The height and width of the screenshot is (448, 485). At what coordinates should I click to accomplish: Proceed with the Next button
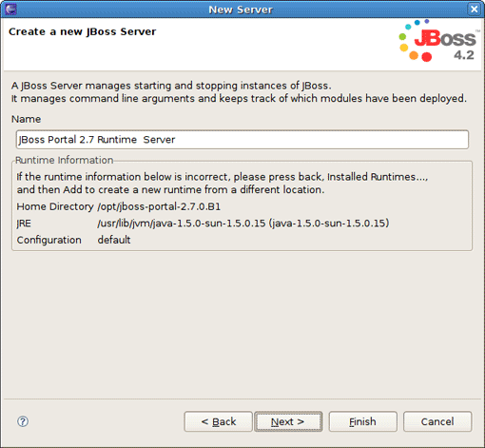click(x=288, y=421)
